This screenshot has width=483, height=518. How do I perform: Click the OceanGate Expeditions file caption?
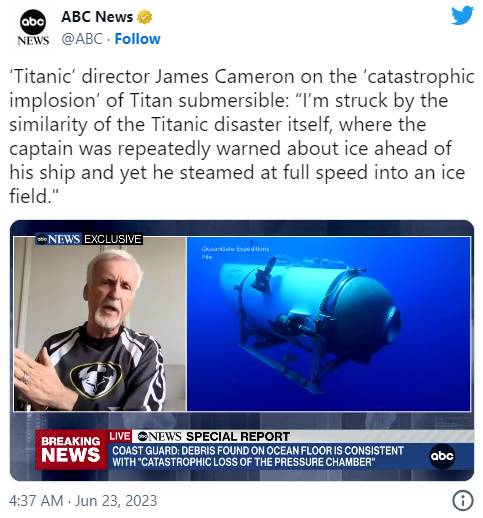pos(235,253)
